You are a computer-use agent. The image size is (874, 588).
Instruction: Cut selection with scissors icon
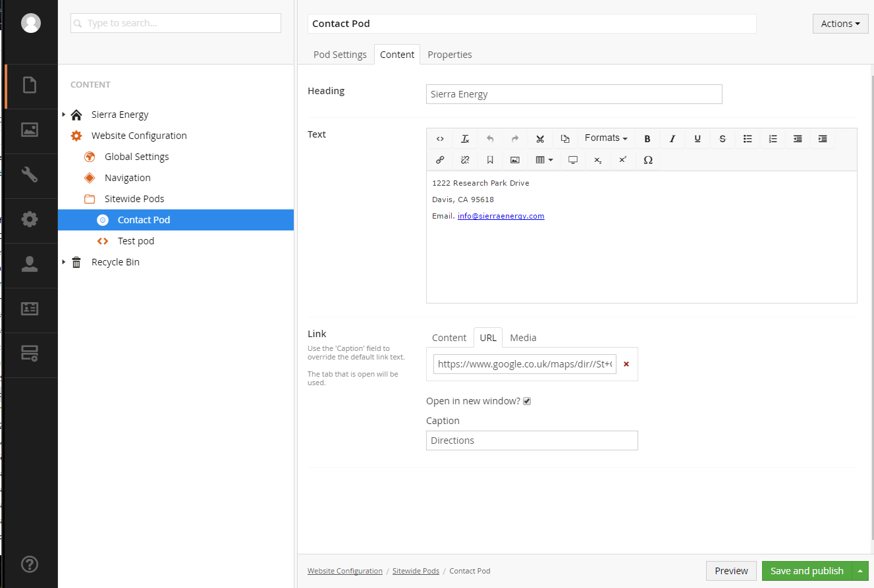point(540,139)
